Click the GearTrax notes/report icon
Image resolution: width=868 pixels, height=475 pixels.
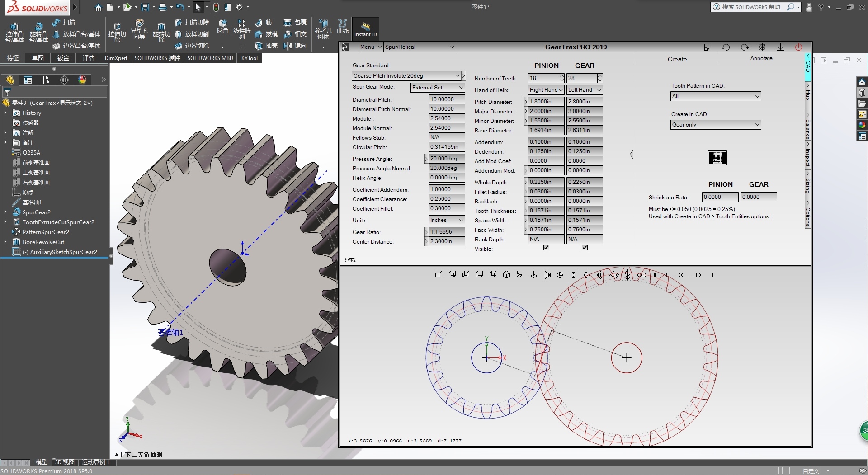click(x=707, y=47)
